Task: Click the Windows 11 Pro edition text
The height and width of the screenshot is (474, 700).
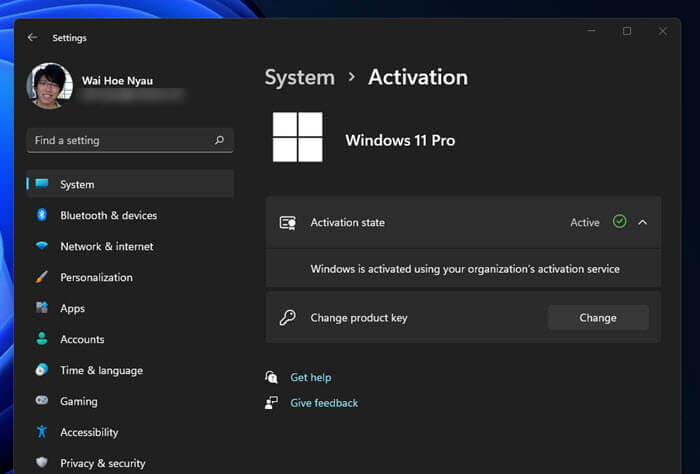Action: (x=400, y=140)
